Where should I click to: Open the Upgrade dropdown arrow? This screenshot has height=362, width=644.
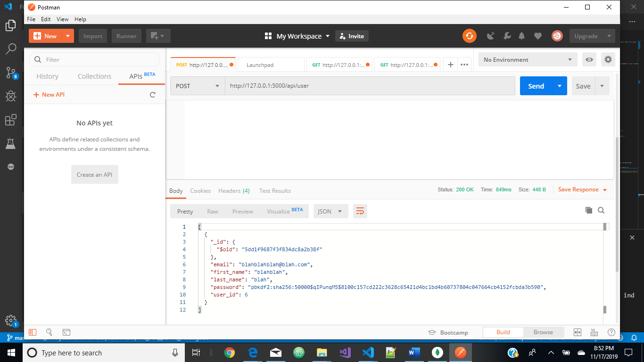(609, 36)
